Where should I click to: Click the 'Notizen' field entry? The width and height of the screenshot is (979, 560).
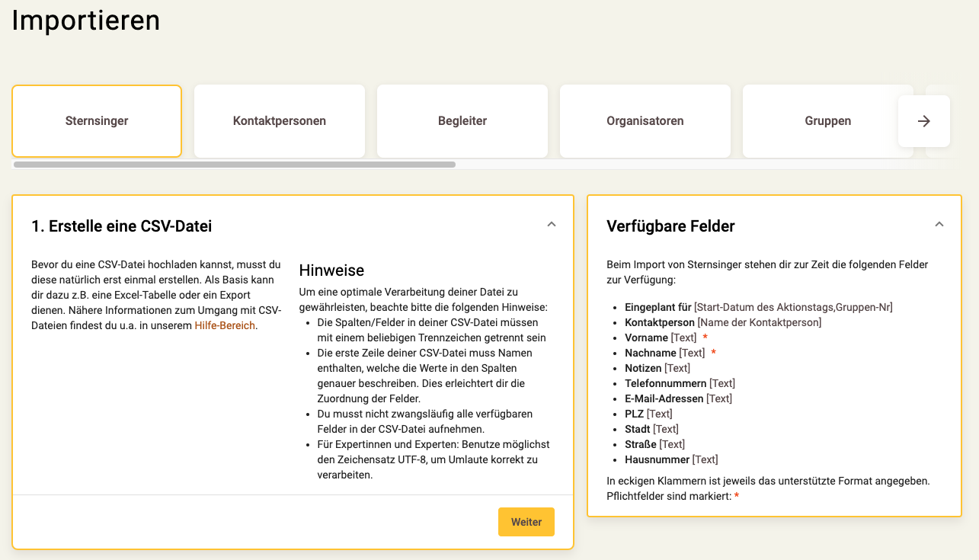(657, 368)
